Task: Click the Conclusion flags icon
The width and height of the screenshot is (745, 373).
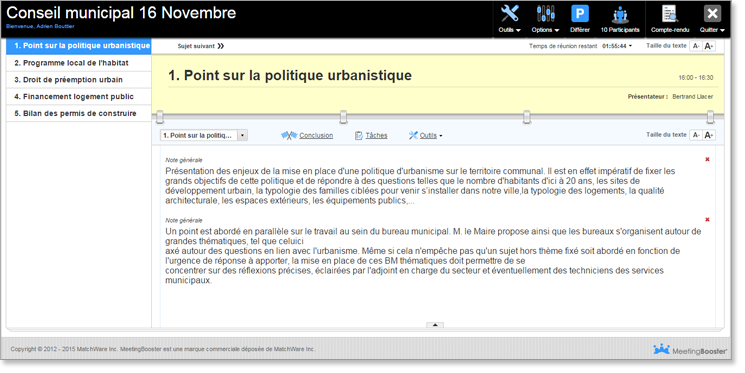Action: (289, 135)
